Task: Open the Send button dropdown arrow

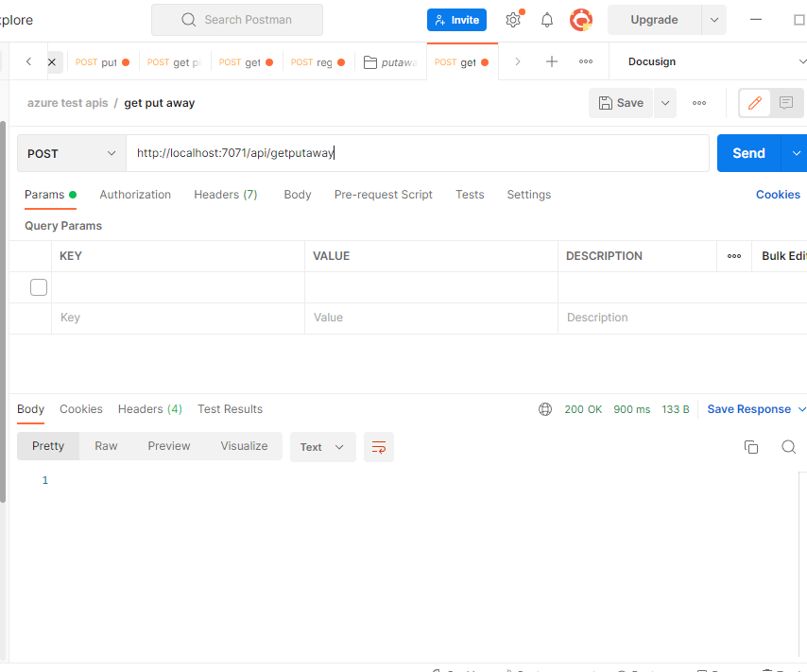Action: coord(795,153)
